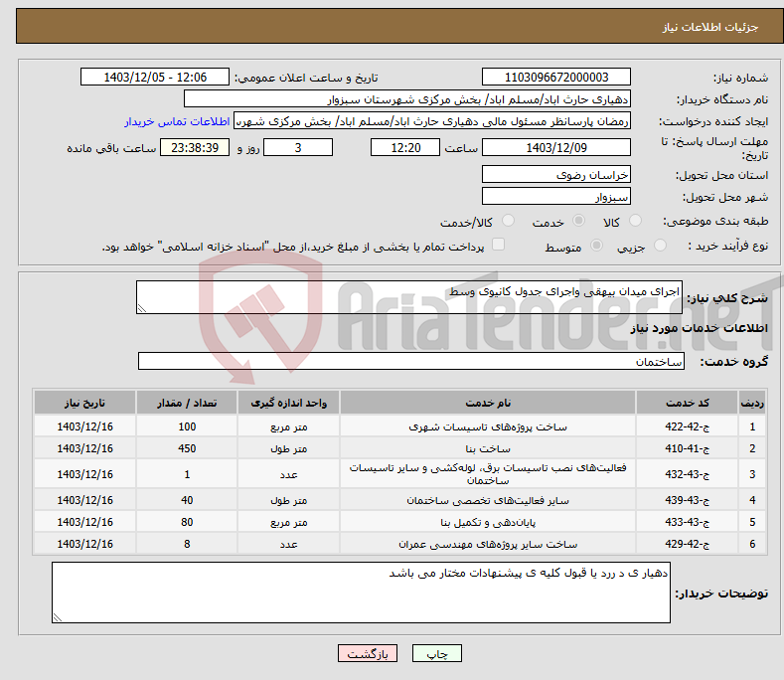Click the سبزوار city field

[x=556, y=196]
